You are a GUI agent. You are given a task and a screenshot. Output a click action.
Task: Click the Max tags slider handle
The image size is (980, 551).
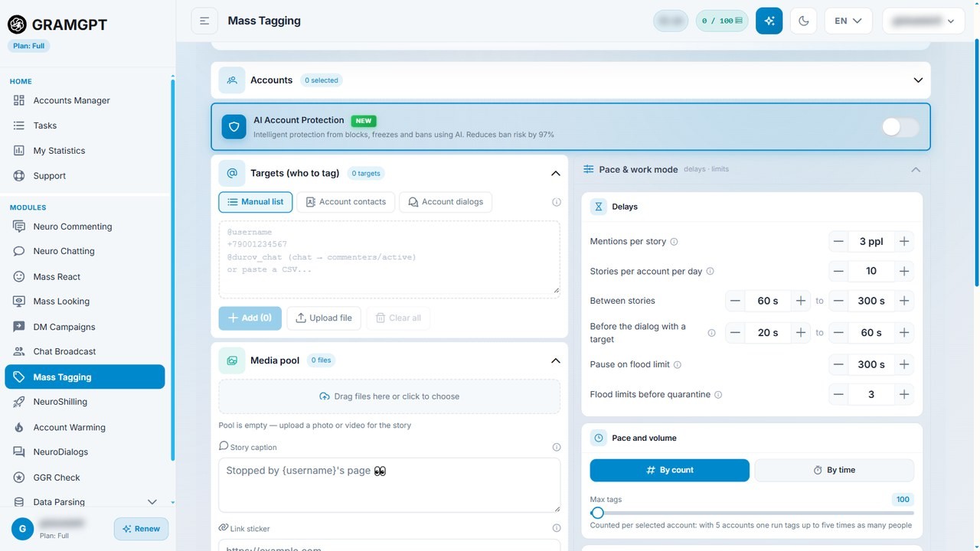[598, 513]
